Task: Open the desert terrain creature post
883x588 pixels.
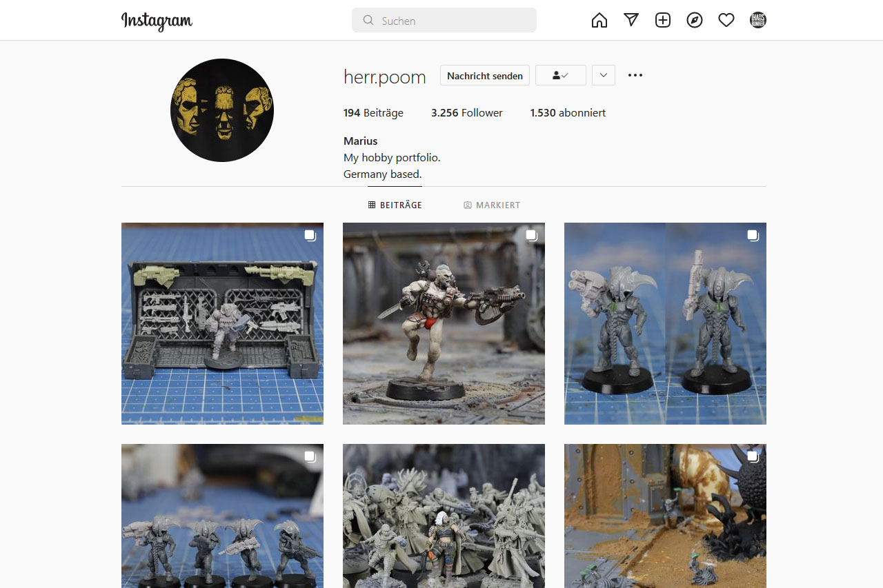Action: click(x=665, y=516)
